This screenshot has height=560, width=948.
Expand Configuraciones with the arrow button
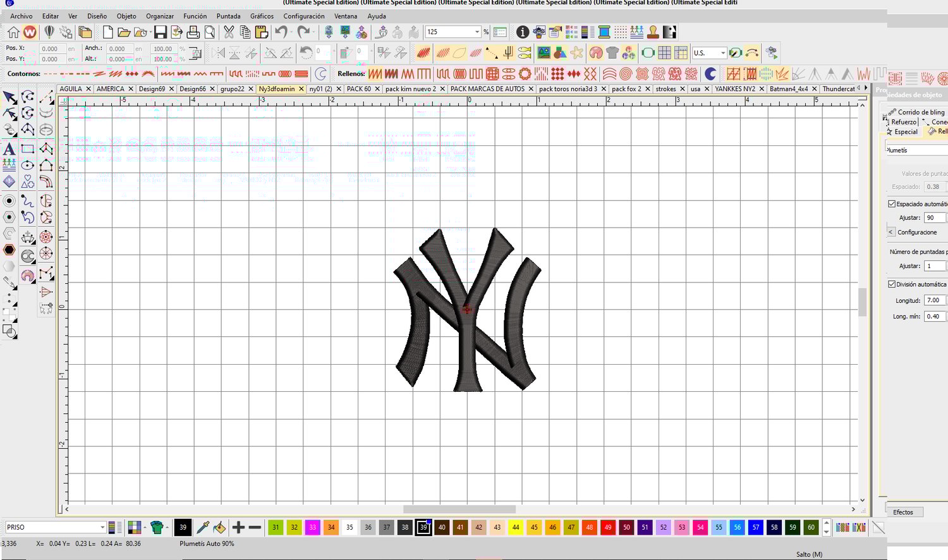[891, 232]
